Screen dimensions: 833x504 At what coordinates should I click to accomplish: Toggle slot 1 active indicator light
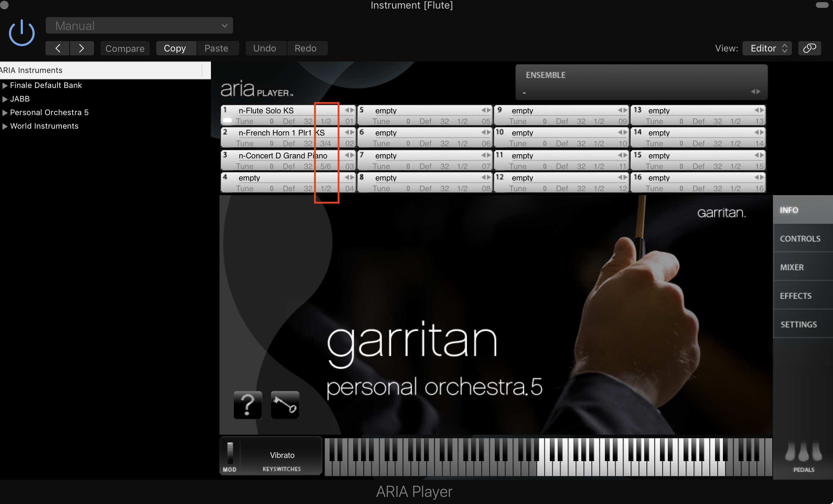coord(227,120)
